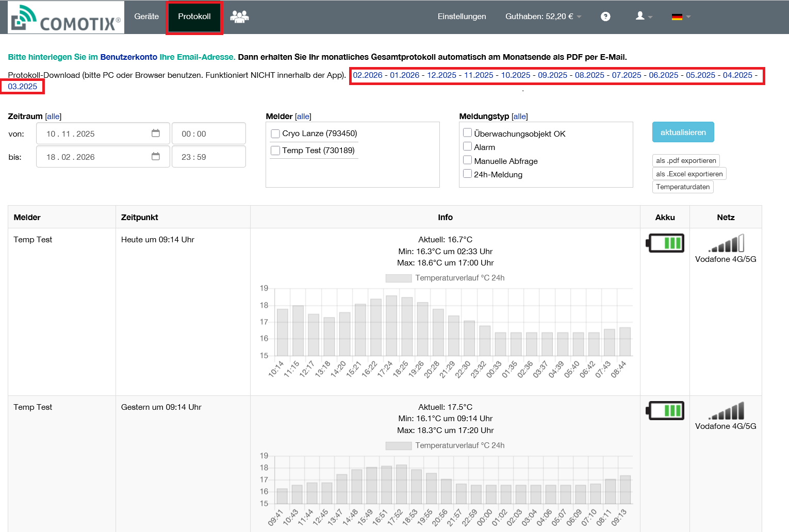The image size is (789, 532).
Task: Export protocol via 'als .pdf exportieren'
Action: 686,160
